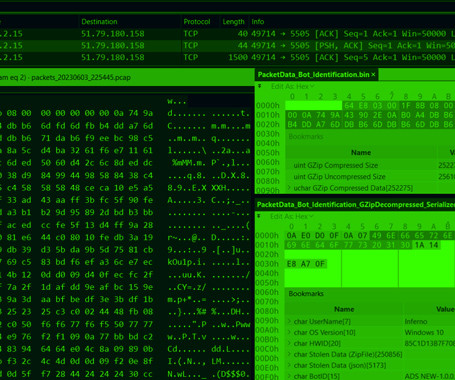
Task: Select the TCP packet with length 40
Action: [x=227, y=34]
